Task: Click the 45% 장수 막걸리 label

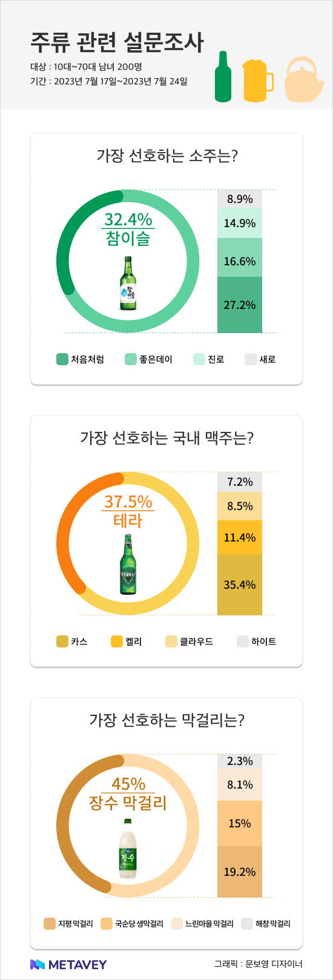Action: pos(128,793)
